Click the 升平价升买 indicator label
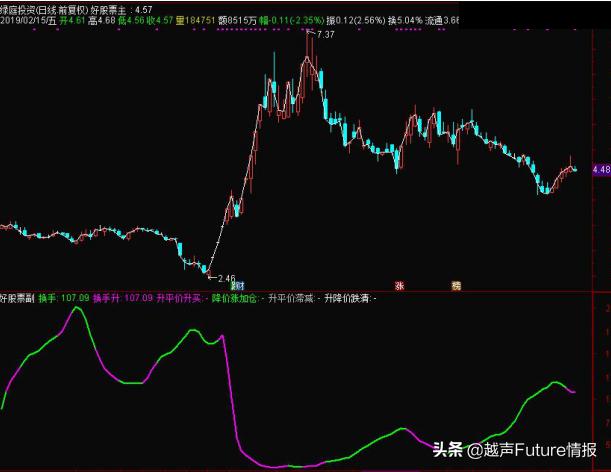611x472 pixels. point(179,299)
